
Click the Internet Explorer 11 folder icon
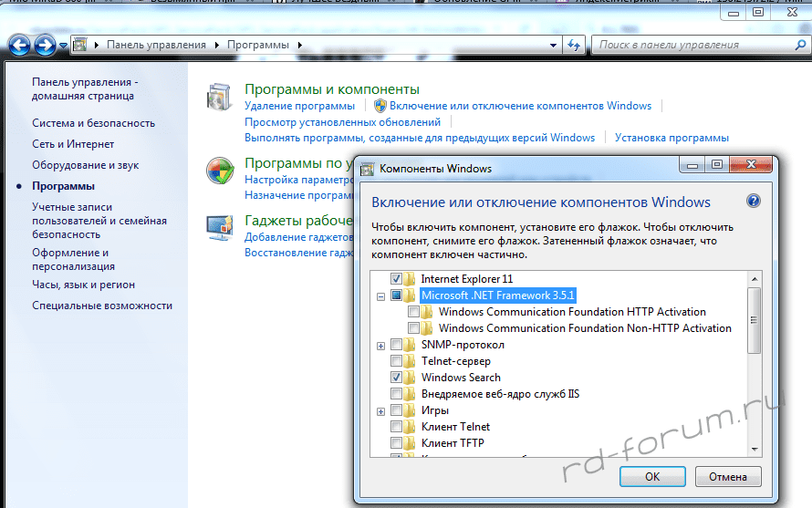point(410,278)
